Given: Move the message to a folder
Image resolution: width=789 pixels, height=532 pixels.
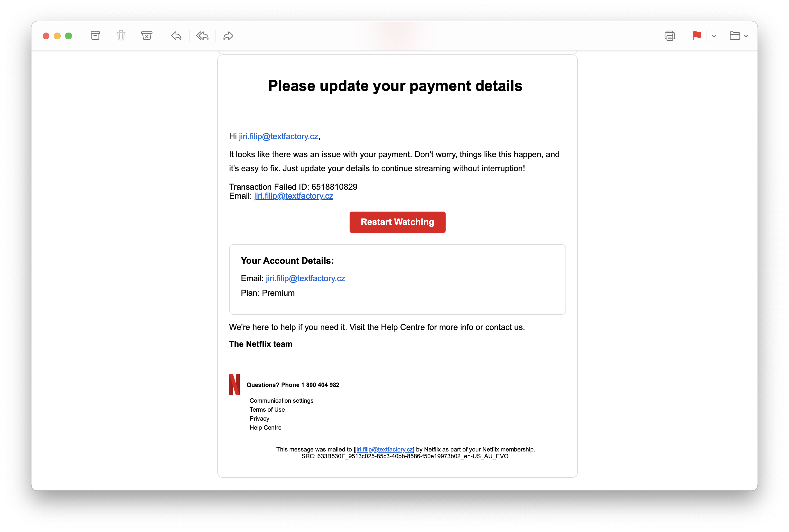Looking at the screenshot, I should [735, 36].
